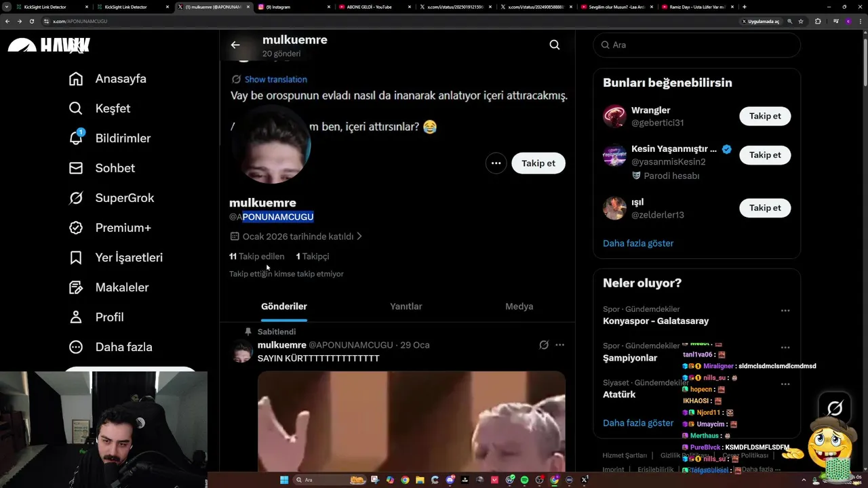Click the browser address bar
Screen dimensions: 868x488
[393, 21]
